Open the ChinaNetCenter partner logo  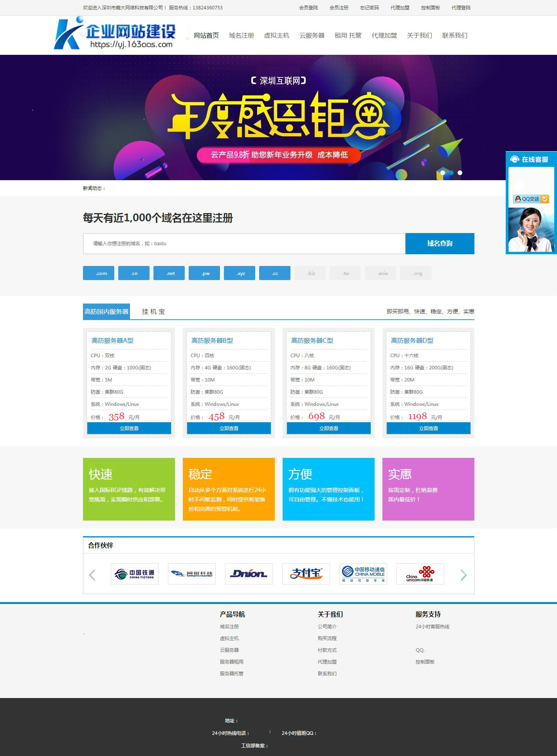pyautogui.click(x=192, y=574)
